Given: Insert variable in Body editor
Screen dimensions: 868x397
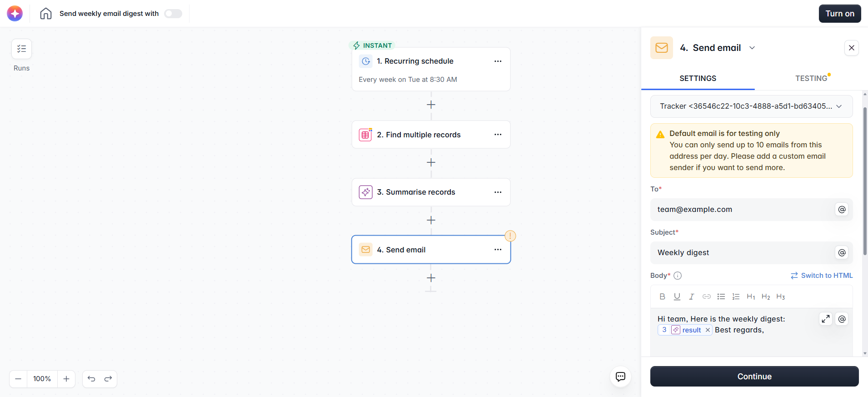Looking at the screenshot, I should pos(842,319).
